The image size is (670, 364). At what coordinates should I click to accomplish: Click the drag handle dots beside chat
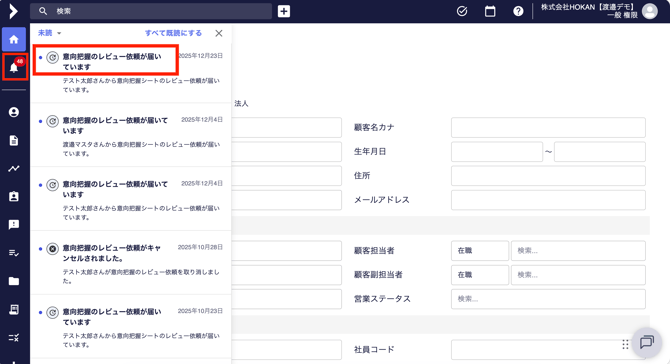coord(625,344)
